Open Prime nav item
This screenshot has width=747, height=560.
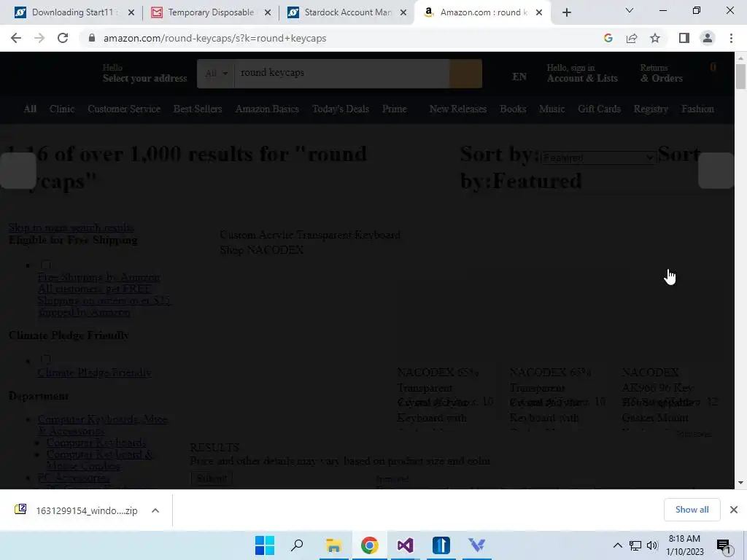(x=395, y=109)
